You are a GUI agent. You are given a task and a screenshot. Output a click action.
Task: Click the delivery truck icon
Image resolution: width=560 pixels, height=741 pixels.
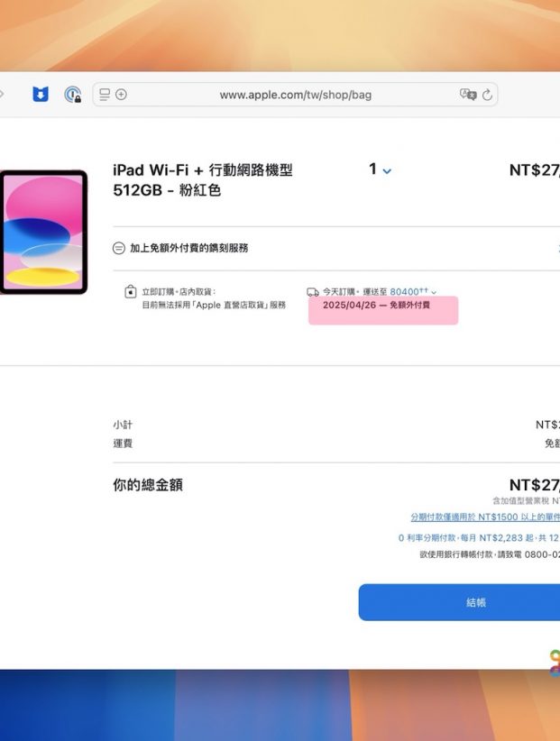point(313,292)
